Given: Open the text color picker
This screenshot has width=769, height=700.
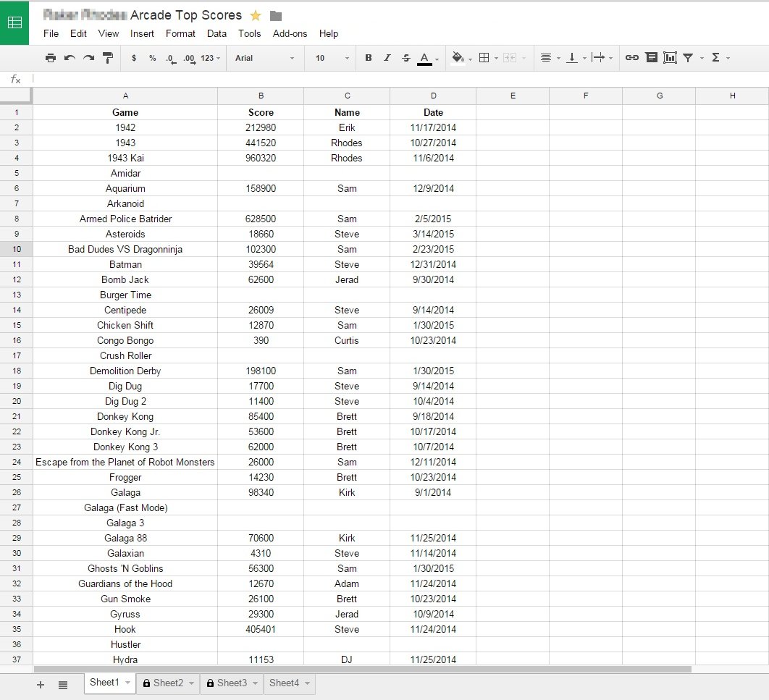Looking at the screenshot, I should click(425, 59).
